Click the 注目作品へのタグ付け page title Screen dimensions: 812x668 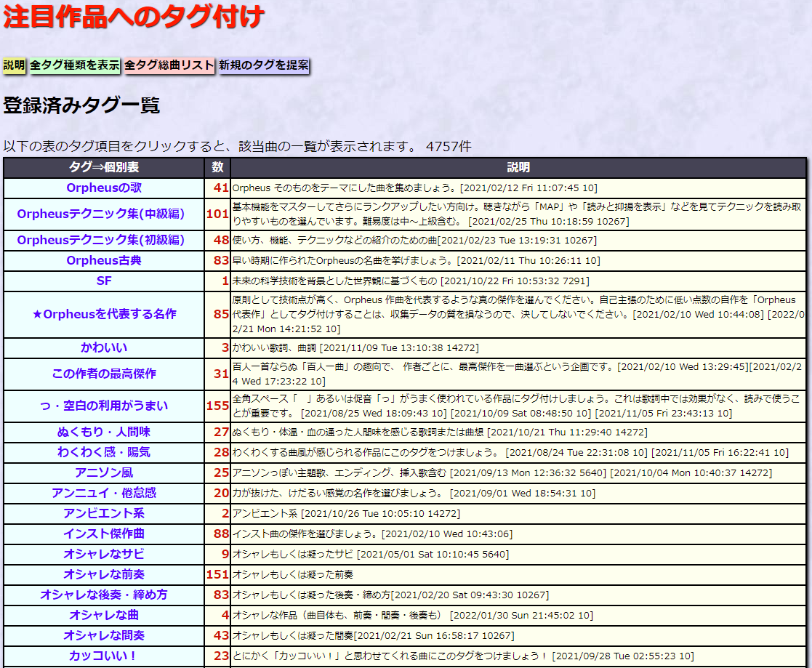tap(134, 16)
